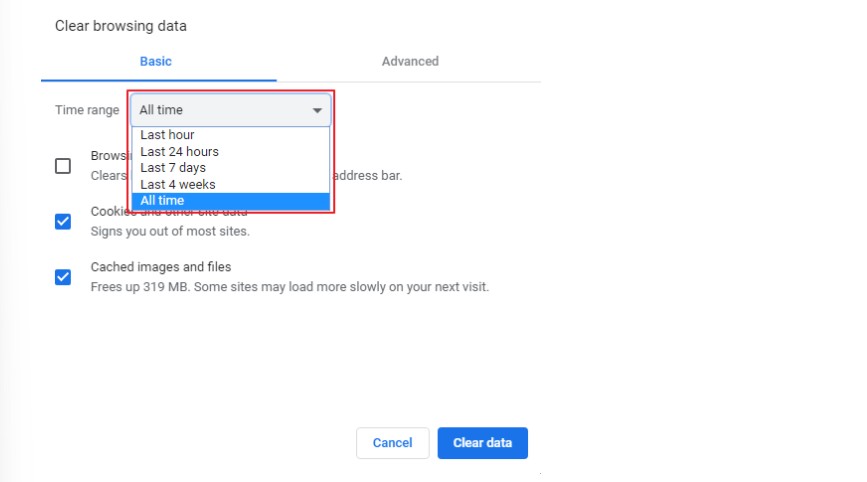The image size is (867, 482).
Task: Choose Last hour from the list
Action: coord(168,135)
